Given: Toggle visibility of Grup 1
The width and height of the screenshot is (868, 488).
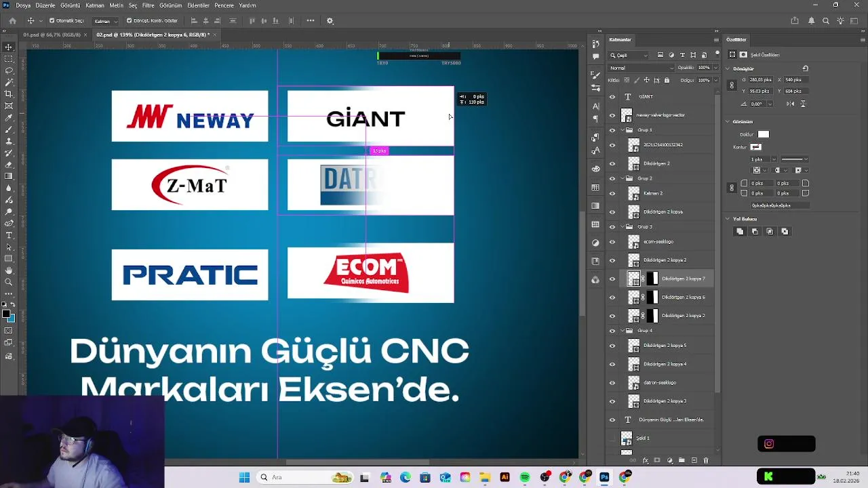Looking at the screenshot, I should 612,130.
